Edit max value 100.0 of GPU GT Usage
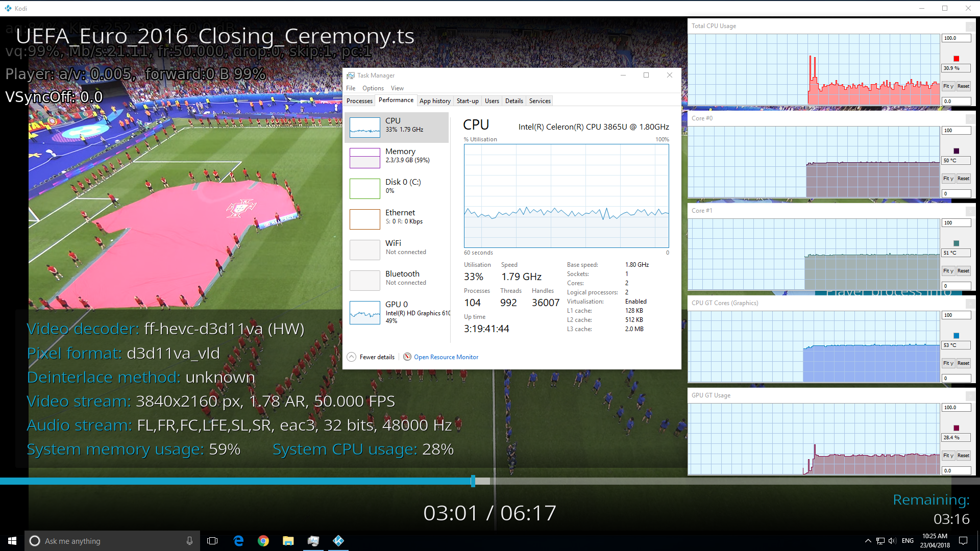980x551 pixels. click(956, 408)
